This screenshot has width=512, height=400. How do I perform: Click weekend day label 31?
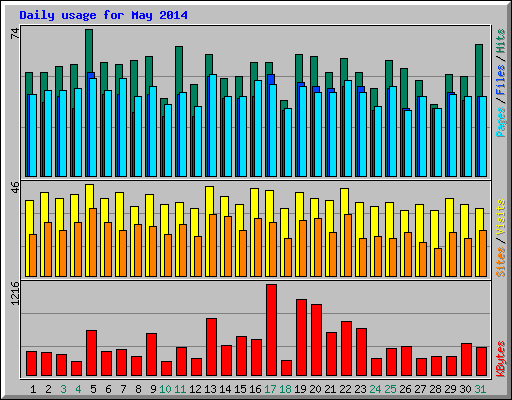[x=480, y=389]
